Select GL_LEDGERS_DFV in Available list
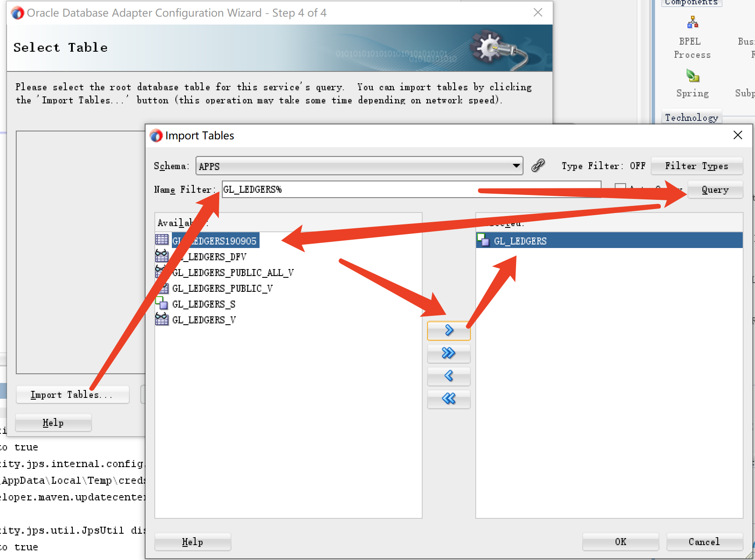The image size is (755, 560). click(x=210, y=256)
